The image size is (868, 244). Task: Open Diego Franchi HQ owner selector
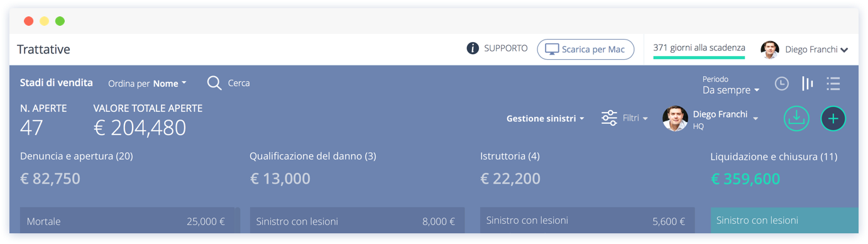710,118
